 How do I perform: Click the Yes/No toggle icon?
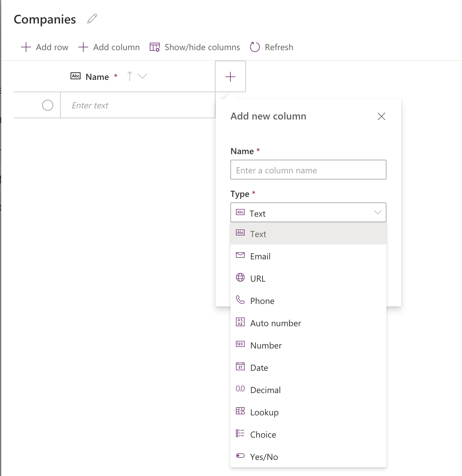[240, 456]
